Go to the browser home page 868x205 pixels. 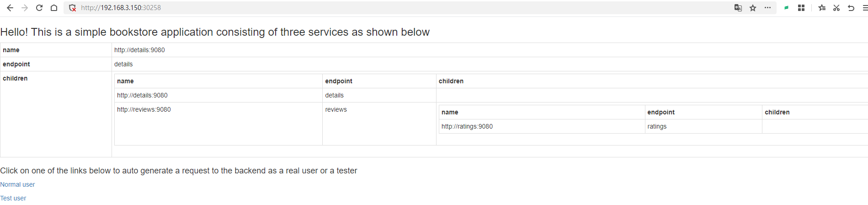point(54,8)
